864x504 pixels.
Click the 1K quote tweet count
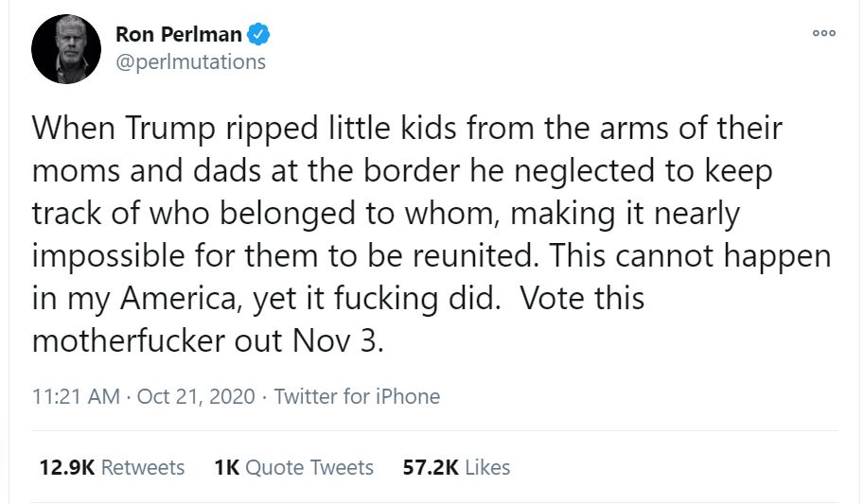(226, 467)
